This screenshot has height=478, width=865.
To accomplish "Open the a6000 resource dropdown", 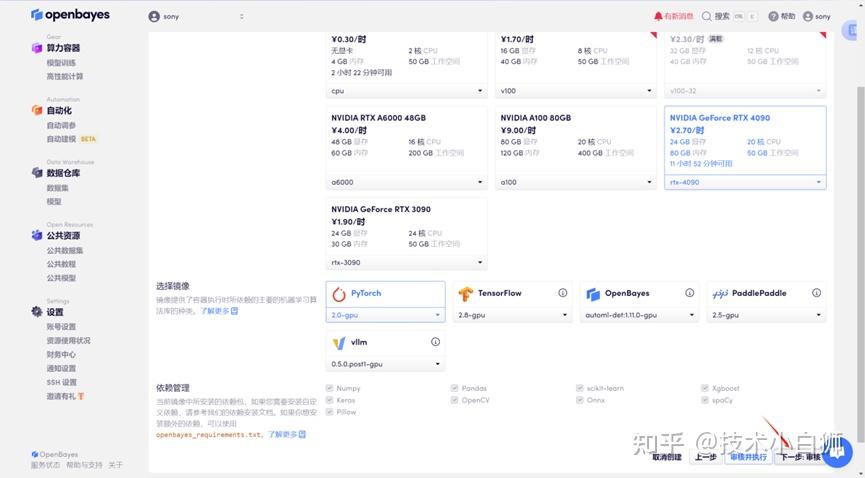I will (x=407, y=182).
